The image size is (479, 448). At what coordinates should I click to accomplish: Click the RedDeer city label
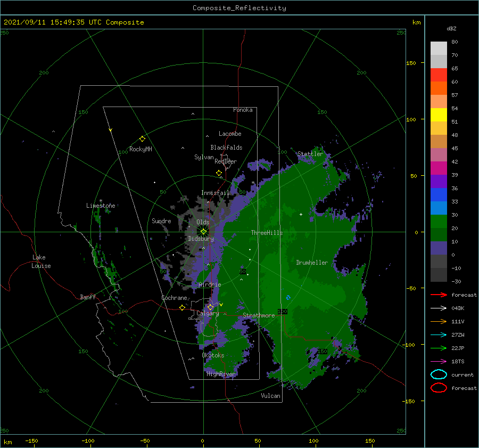point(226,161)
